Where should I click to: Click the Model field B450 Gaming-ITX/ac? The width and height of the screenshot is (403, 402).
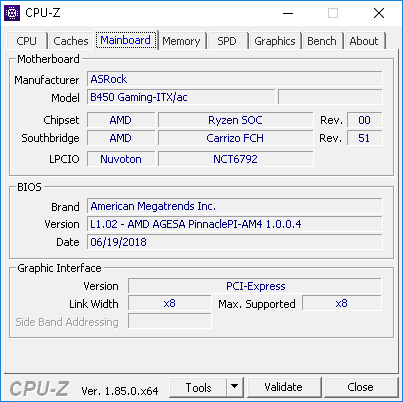pos(181,97)
